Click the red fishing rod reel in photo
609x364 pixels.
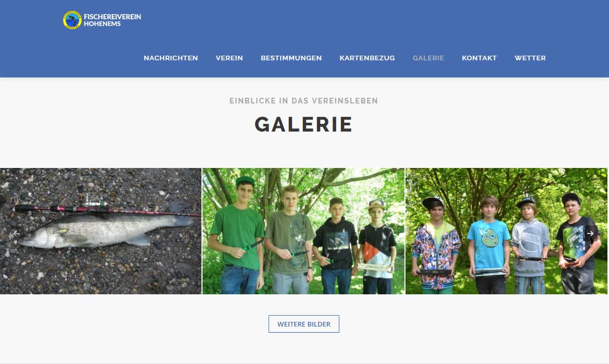pyautogui.click(x=94, y=204)
